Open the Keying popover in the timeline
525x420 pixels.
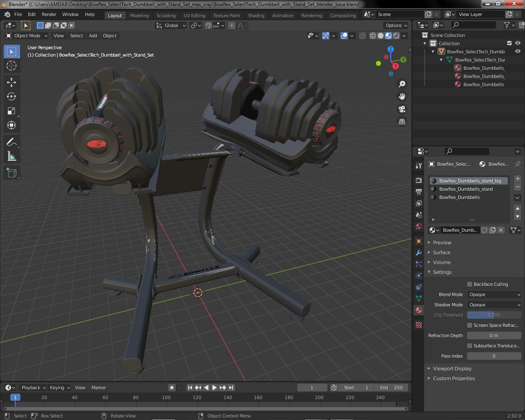(59, 388)
